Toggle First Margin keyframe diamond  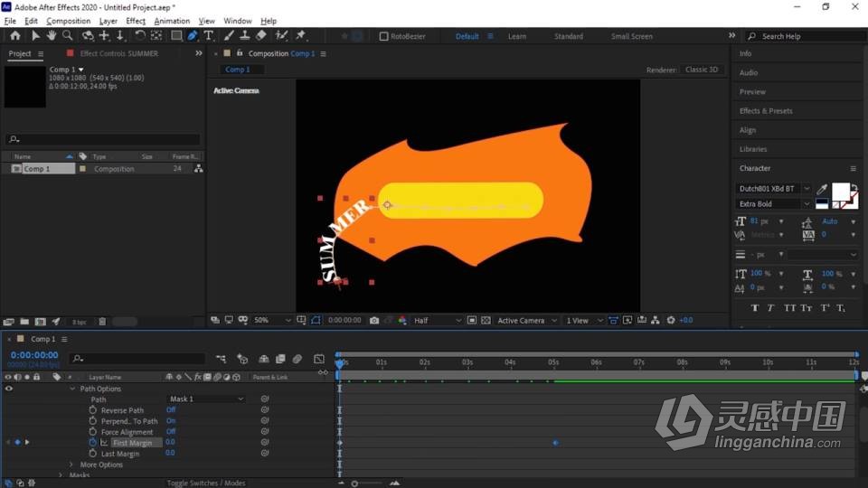pos(17,442)
